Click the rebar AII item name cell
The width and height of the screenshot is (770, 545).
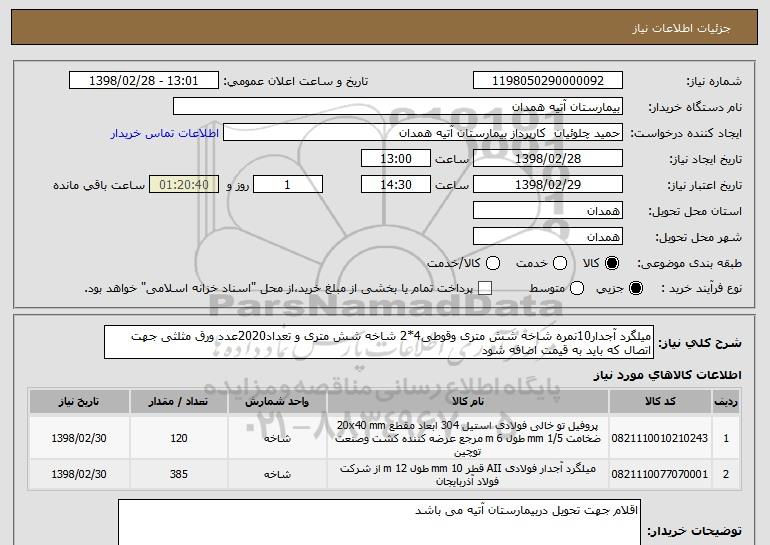pos(468,474)
